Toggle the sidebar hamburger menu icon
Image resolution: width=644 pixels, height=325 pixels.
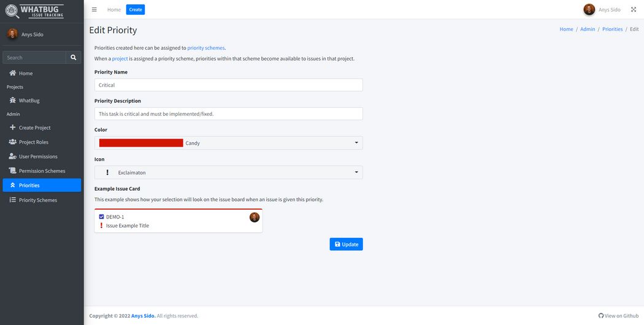pyautogui.click(x=94, y=10)
